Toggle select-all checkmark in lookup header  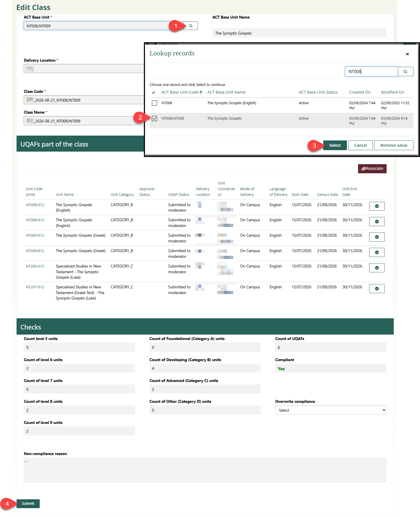click(x=154, y=92)
